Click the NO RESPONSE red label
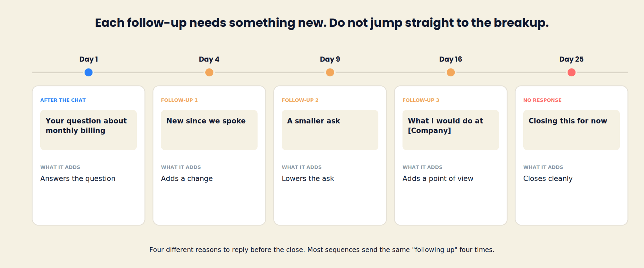Screen dimensions: 644x268 [x=542, y=100]
